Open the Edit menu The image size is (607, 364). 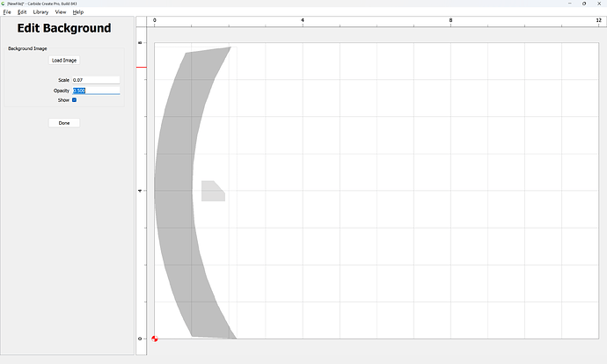click(x=22, y=12)
